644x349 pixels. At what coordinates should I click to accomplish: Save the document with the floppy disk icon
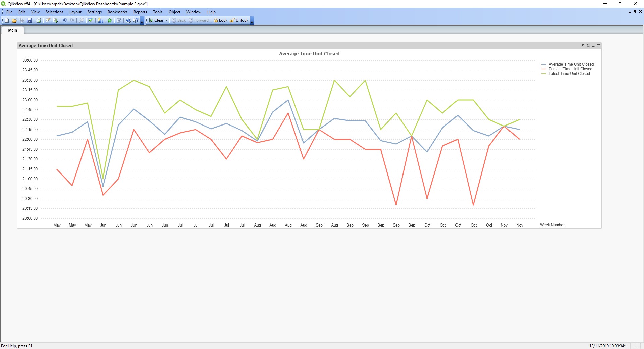(x=30, y=20)
